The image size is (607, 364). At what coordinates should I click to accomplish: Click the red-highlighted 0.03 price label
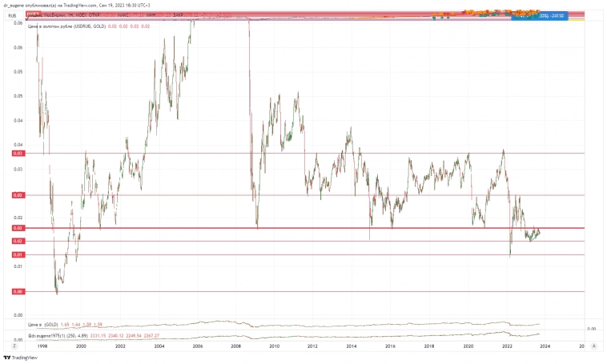tap(18, 153)
